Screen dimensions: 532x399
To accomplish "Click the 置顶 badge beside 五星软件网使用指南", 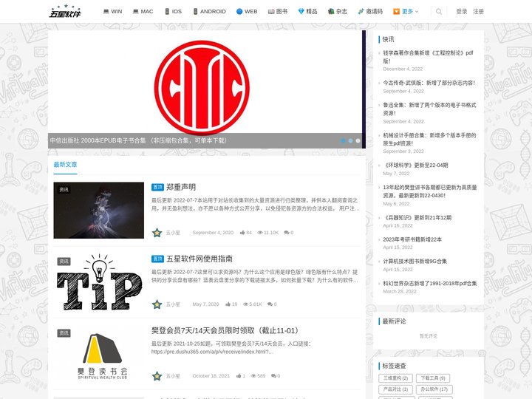I will tap(158, 259).
